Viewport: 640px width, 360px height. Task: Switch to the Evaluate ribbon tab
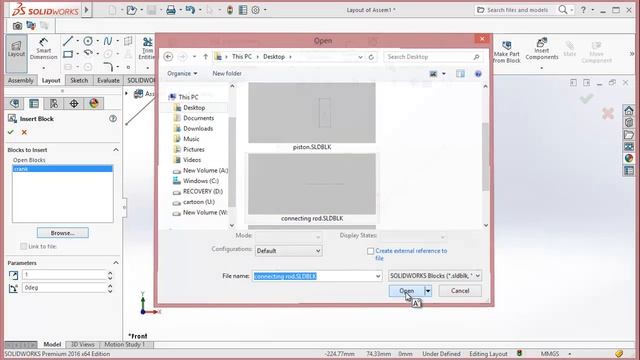point(108,80)
